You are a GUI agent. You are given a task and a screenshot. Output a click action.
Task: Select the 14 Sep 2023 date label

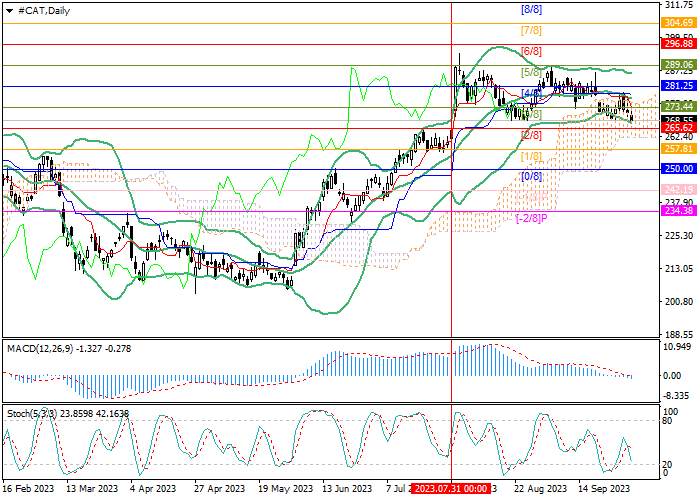coord(604,488)
